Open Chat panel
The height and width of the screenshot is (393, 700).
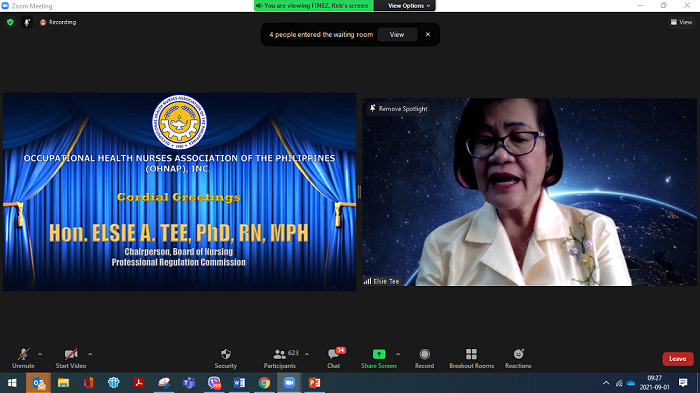click(x=333, y=359)
